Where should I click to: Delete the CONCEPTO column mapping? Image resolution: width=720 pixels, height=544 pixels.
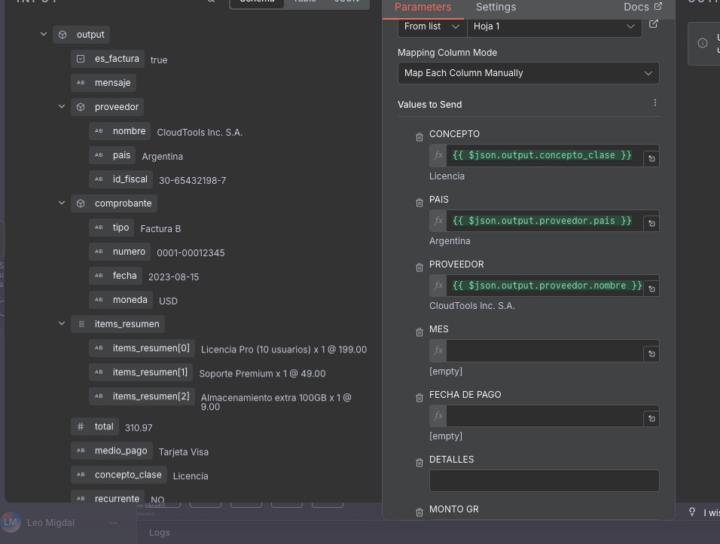pos(419,137)
